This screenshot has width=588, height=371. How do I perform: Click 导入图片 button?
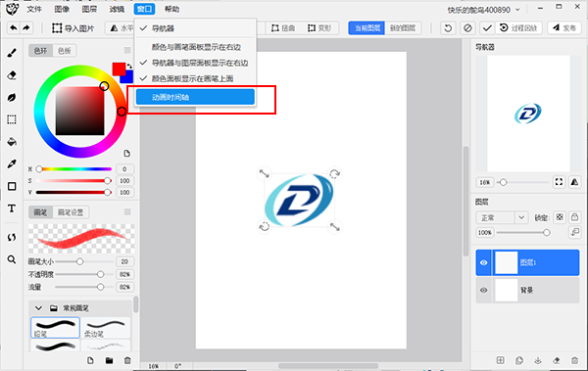click(73, 28)
